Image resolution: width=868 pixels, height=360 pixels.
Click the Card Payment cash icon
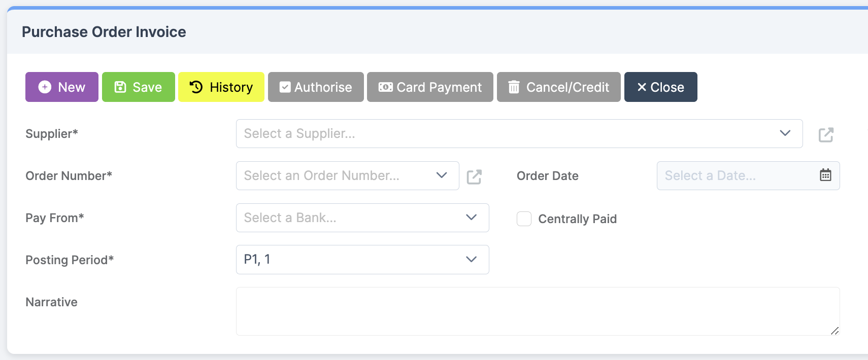point(385,87)
